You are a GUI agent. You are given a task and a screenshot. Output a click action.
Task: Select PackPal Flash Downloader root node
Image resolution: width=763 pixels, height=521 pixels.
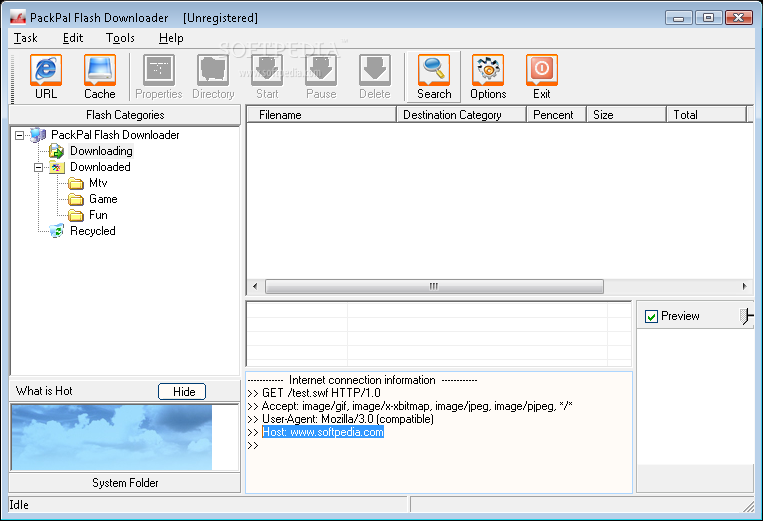(x=115, y=135)
